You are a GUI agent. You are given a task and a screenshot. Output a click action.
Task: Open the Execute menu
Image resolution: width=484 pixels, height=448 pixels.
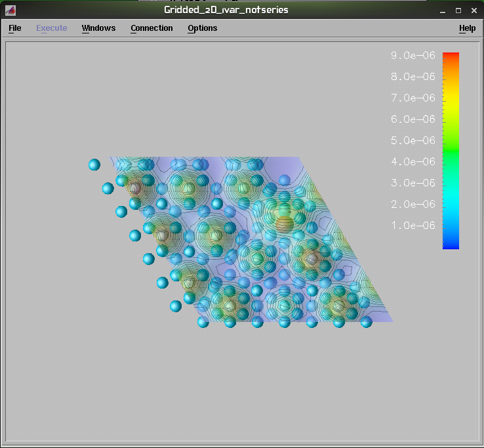51,28
